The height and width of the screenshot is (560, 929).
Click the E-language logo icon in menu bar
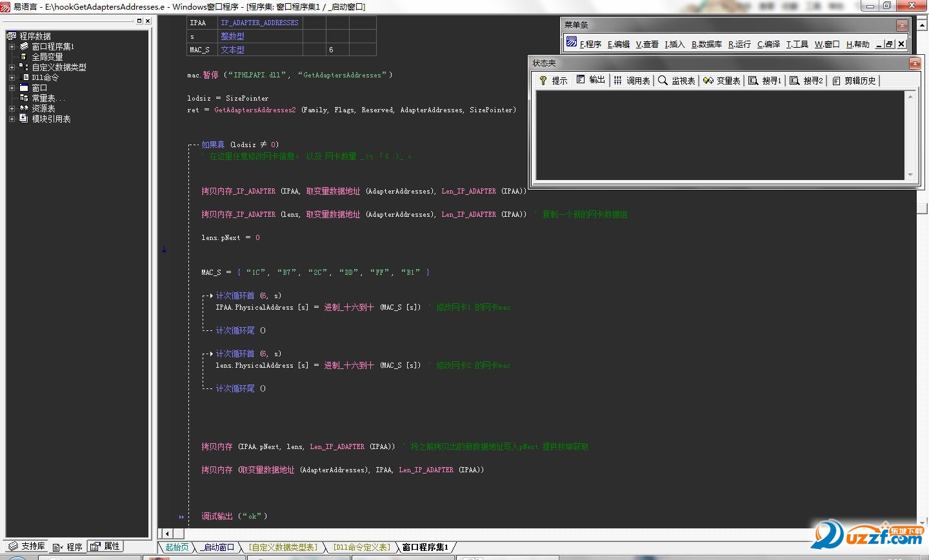571,43
